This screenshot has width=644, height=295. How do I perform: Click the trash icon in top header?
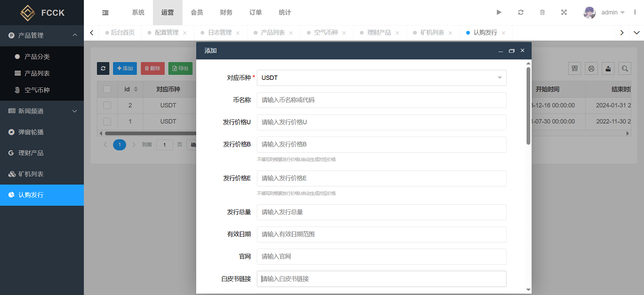point(542,12)
